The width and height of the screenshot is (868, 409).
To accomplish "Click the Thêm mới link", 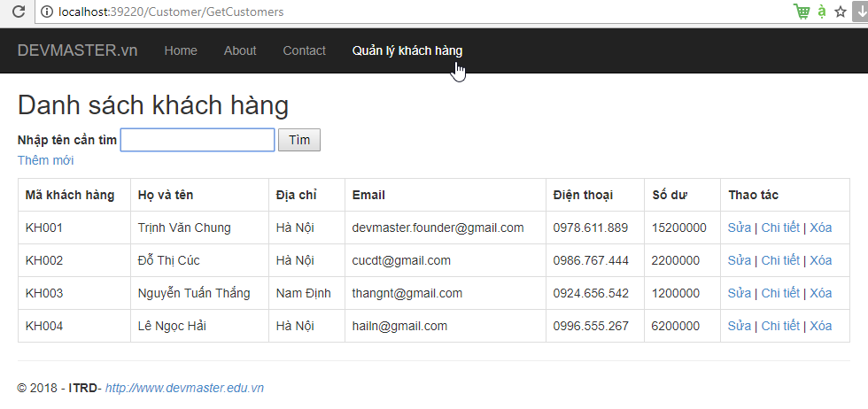I will pyautogui.click(x=45, y=160).
